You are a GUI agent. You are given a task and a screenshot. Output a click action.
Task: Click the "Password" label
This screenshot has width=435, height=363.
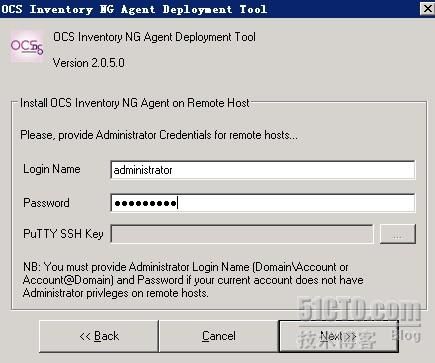coord(46,203)
